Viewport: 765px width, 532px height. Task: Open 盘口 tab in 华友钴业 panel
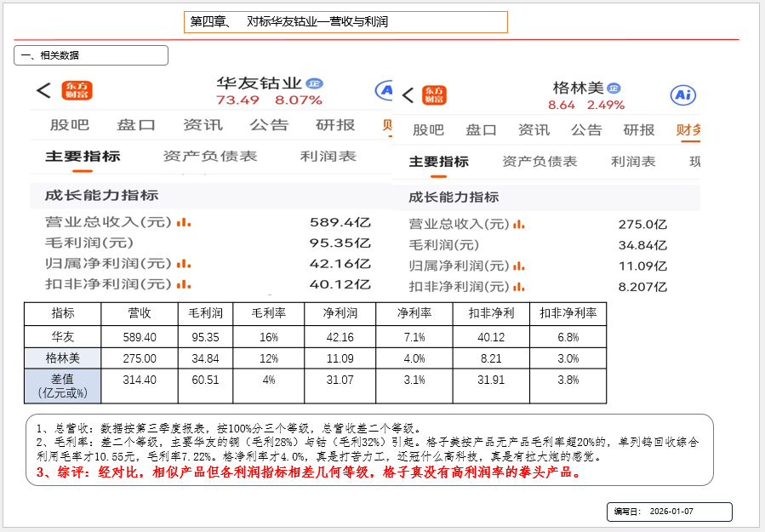(x=136, y=125)
